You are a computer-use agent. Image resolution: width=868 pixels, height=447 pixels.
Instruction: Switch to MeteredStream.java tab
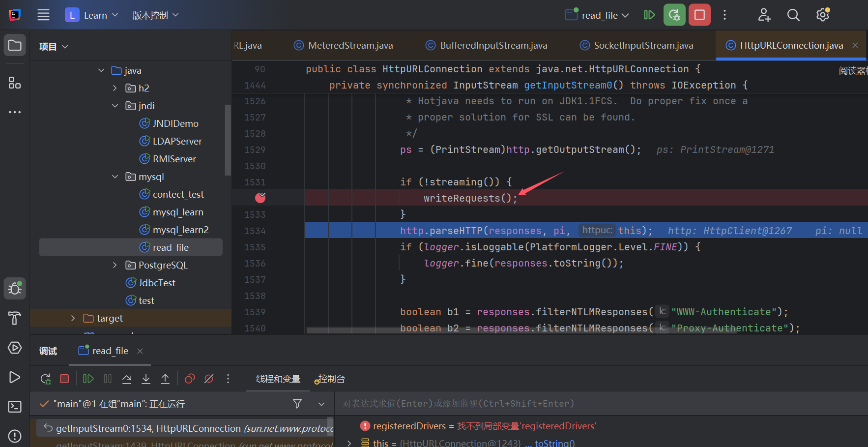click(x=344, y=45)
